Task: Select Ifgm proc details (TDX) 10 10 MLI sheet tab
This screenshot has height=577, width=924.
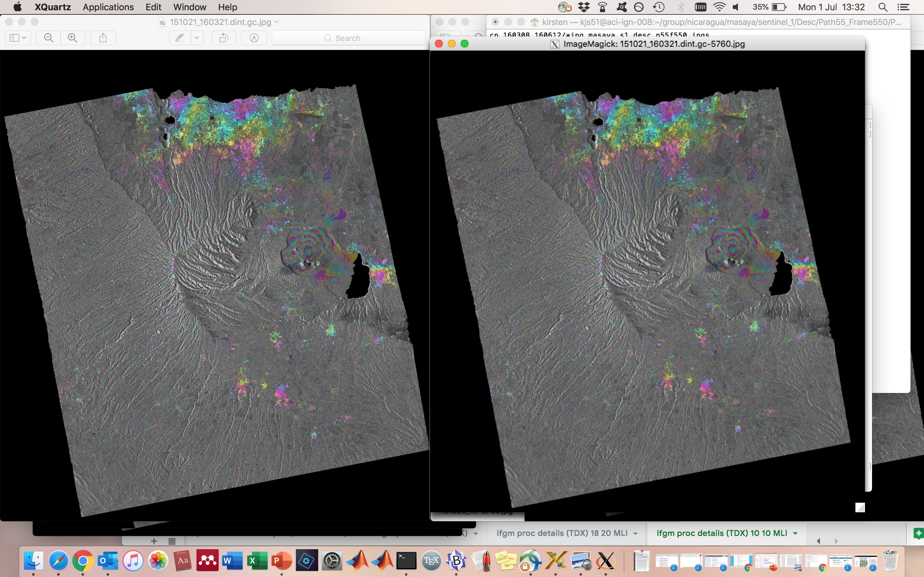Action: (721, 533)
